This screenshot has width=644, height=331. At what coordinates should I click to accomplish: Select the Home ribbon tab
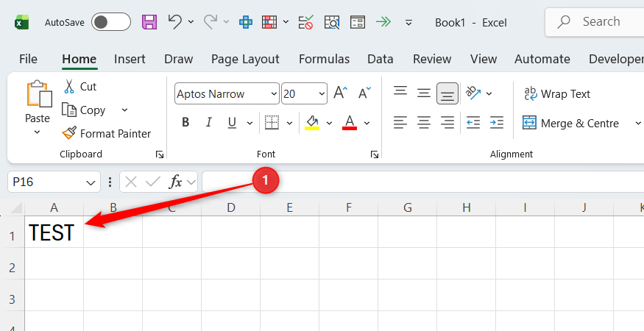79,59
